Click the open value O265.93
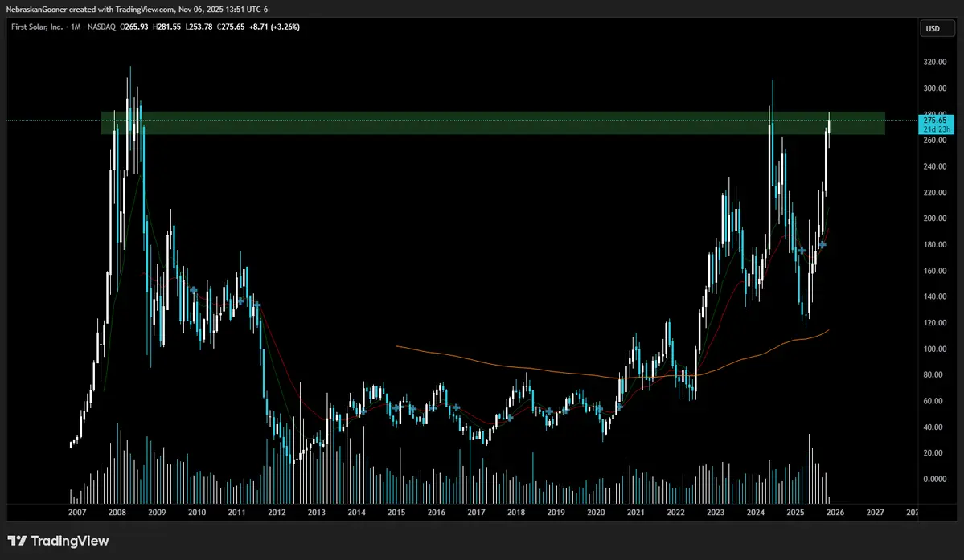The image size is (964, 560). pyautogui.click(x=134, y=27)
